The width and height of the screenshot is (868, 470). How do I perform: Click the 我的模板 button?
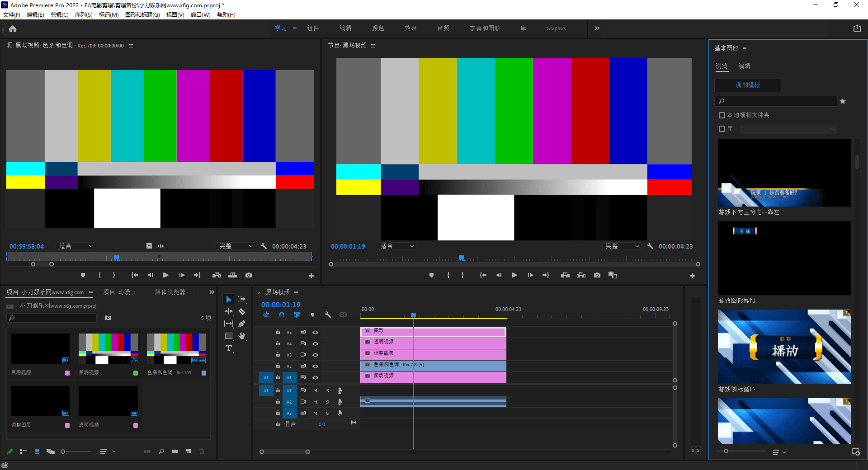[747, 85]
